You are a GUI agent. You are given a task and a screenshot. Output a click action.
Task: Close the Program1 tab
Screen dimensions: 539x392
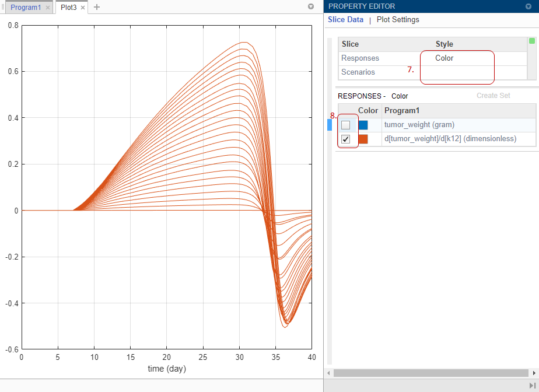click(48, 7)
